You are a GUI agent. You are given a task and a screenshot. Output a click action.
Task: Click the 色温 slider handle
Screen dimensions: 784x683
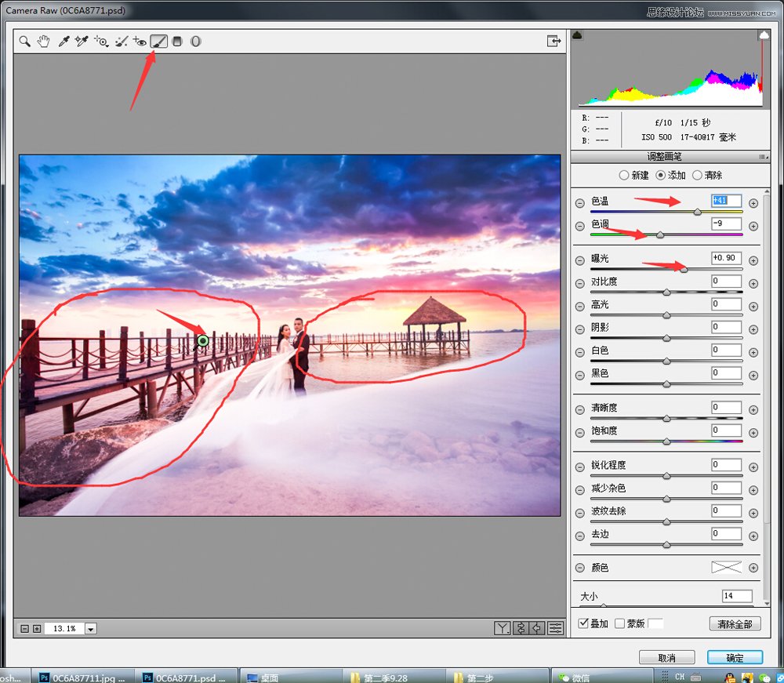(x=698, y=212)
